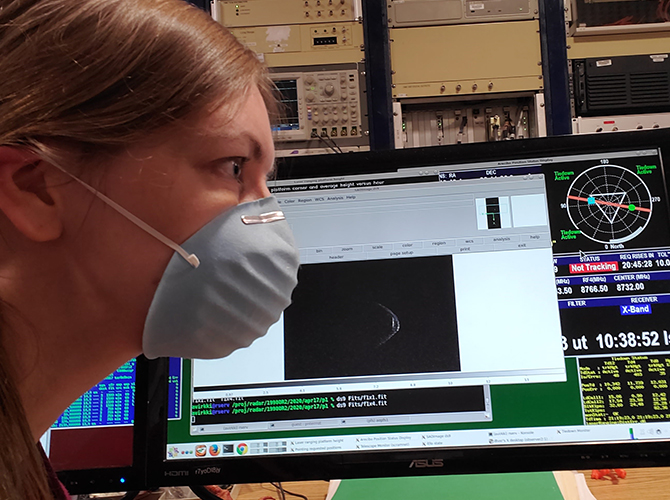670x500 pixels.
Task: Click the ds9 magnifier preview panel
Action: coord(529,210)
